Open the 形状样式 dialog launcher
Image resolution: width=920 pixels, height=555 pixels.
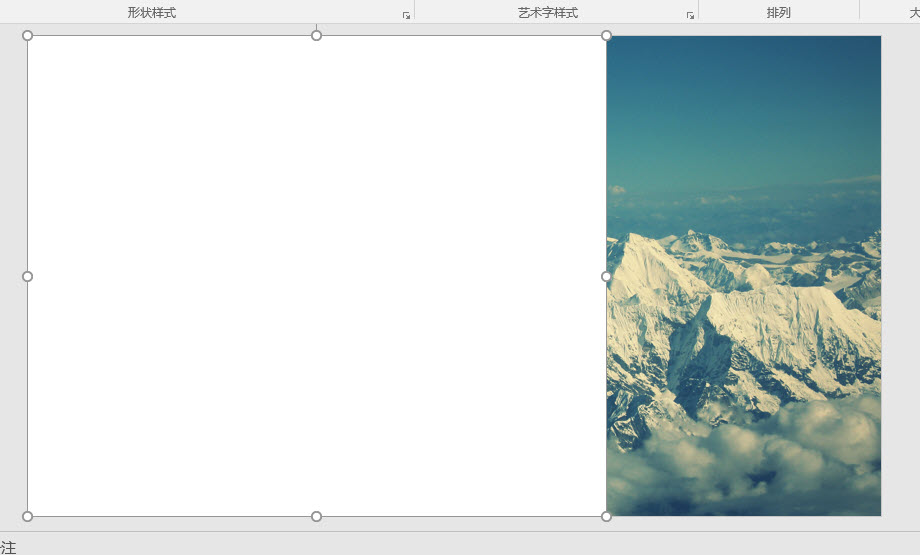406,15
